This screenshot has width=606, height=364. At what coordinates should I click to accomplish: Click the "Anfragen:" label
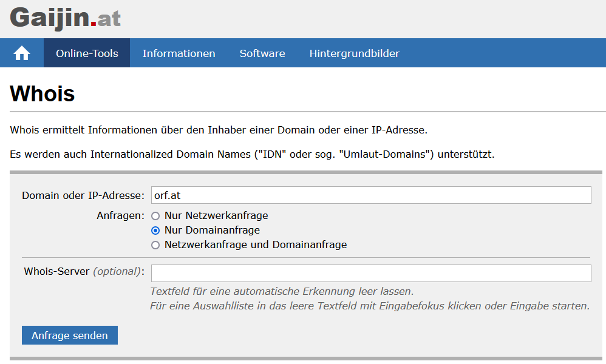click(x=120, y=215)
